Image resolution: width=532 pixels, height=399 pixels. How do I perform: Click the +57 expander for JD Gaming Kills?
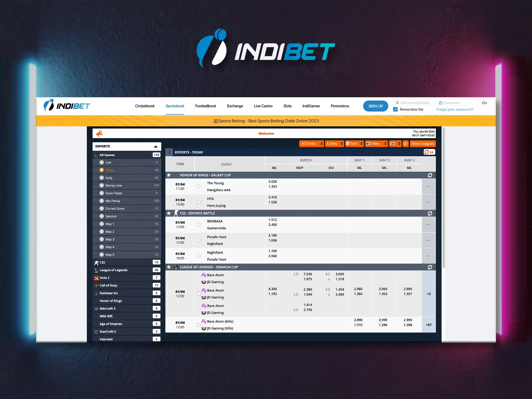[x=429, y=324]
